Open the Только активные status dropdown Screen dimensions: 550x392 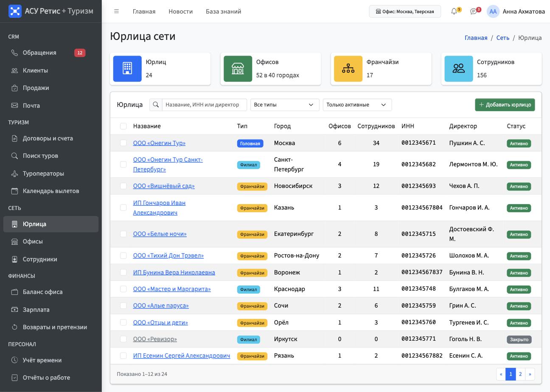(x=357, y=105)
